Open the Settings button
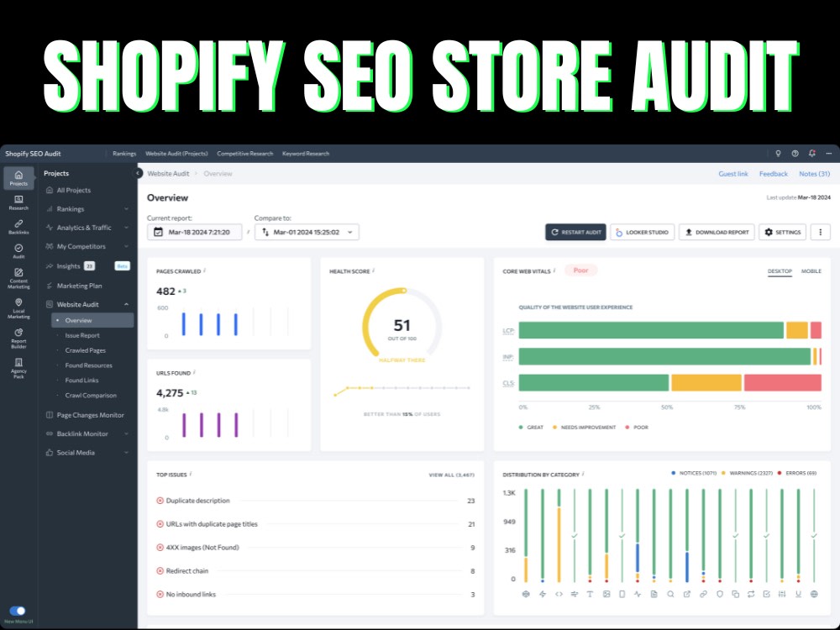Viewport: 840px width, 630px height. 783,232
